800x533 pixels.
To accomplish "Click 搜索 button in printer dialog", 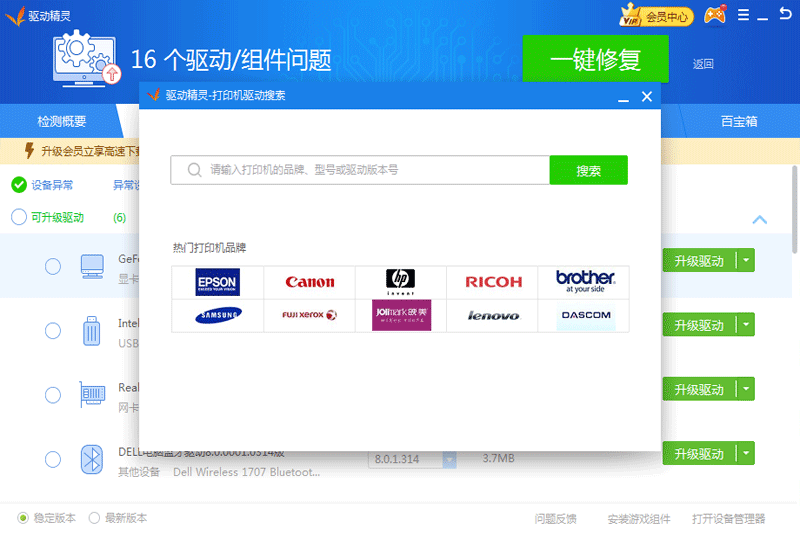I will [589, 170].
